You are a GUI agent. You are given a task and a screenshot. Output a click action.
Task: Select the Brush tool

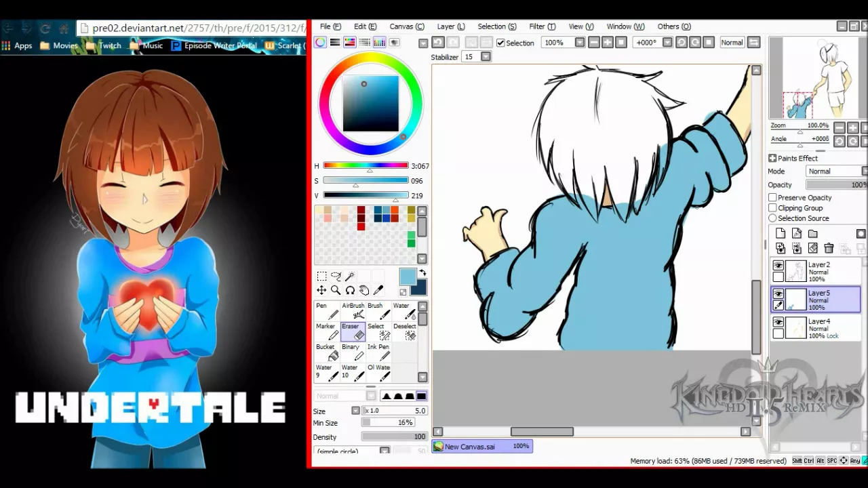(x=378, y=311)
